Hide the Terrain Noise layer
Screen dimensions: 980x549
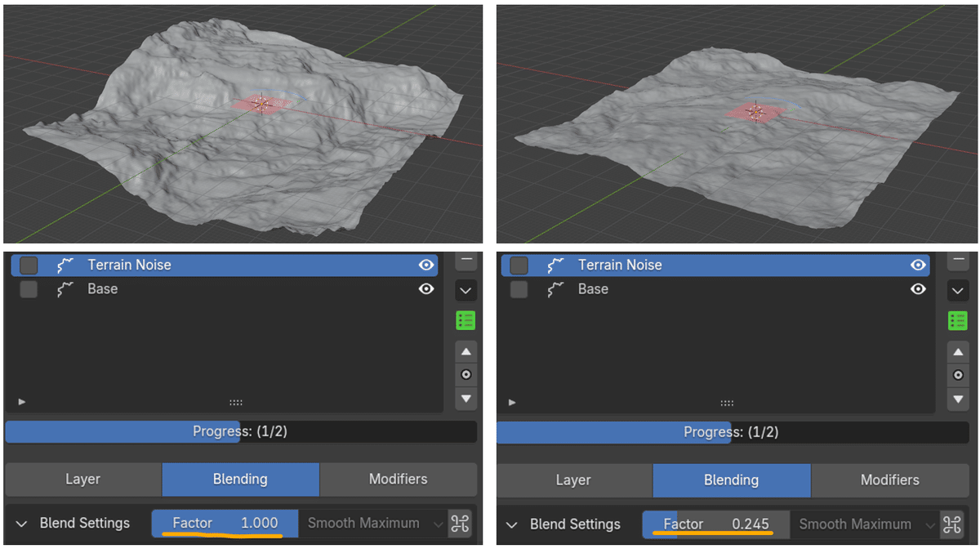pyautogui.click(x=425, y=265)
